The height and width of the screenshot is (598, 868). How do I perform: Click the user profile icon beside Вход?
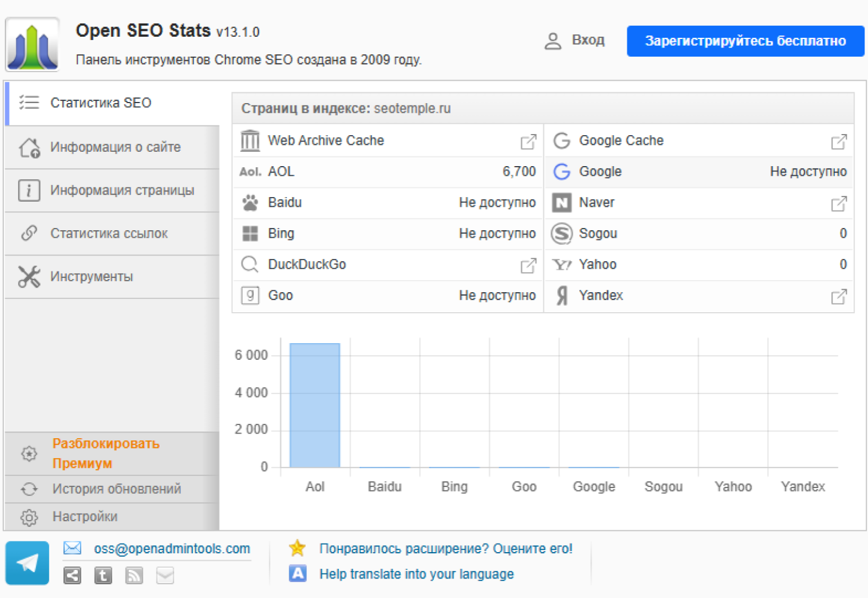tap(553, 41)
